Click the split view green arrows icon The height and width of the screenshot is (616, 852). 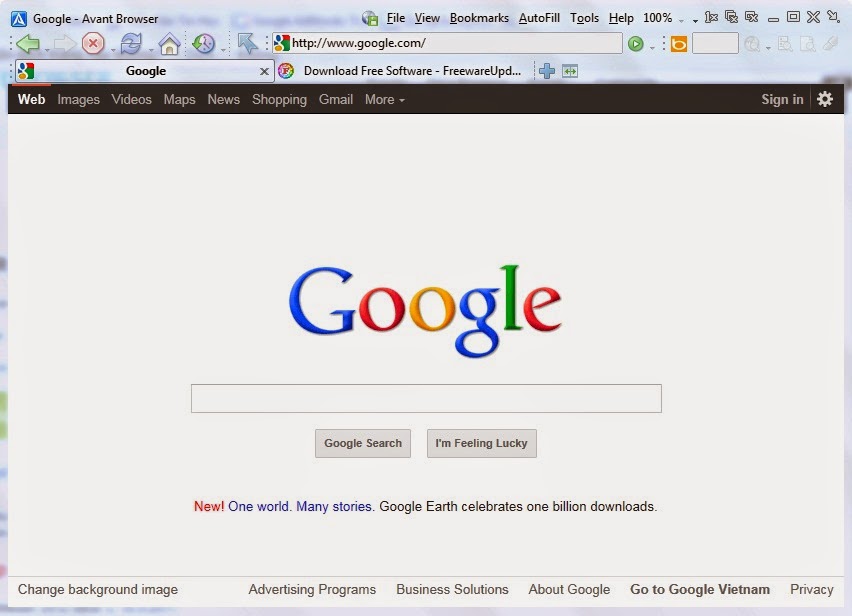[570, 71]
